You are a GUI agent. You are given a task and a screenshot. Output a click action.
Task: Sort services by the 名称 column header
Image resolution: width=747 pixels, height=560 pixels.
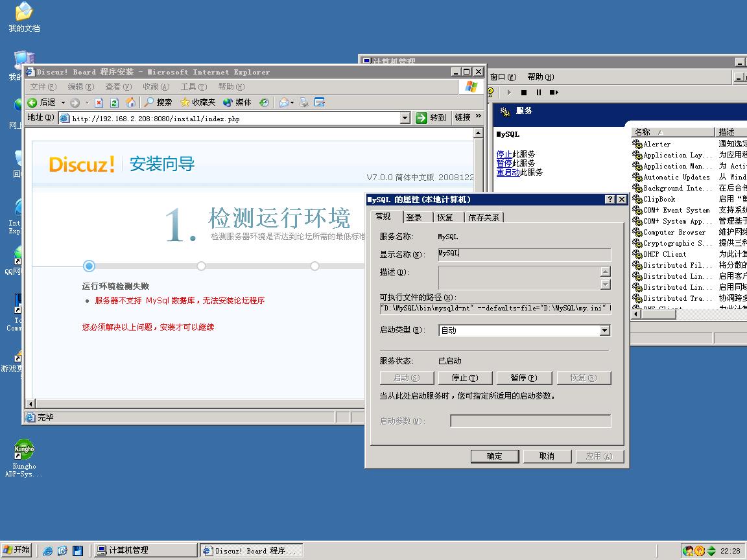point(672,132)
